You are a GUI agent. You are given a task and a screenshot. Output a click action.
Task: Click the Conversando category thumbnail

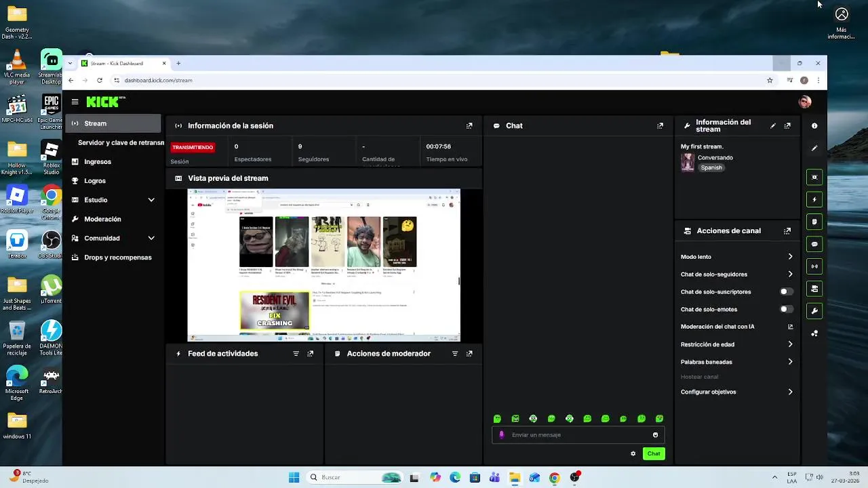pos(688,163)
